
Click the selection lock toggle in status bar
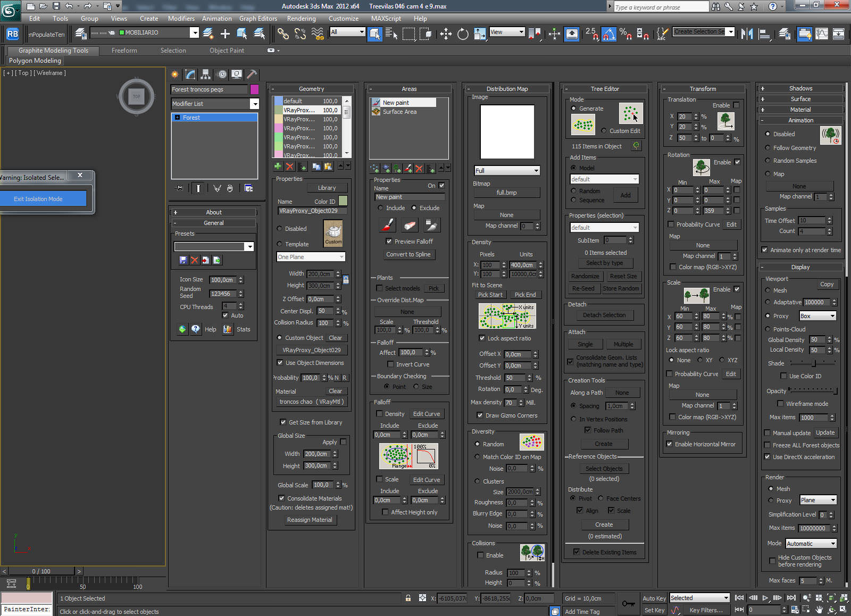pyautogui.click(x=408, y=598)
